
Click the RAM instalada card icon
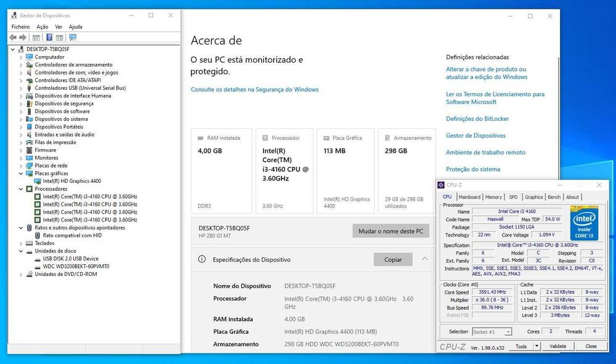click(x=200, y=138)
